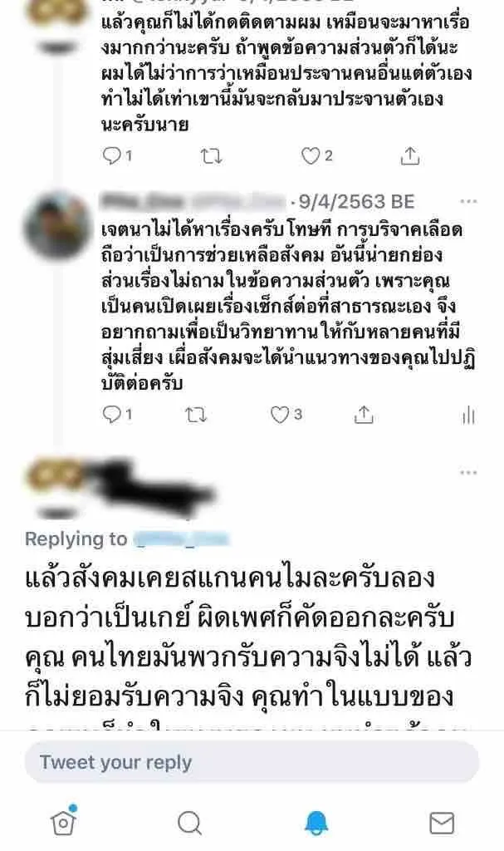Like the top tweet with 2 likes
This screenshot has width=504, height=851.
tap(317, 155)
